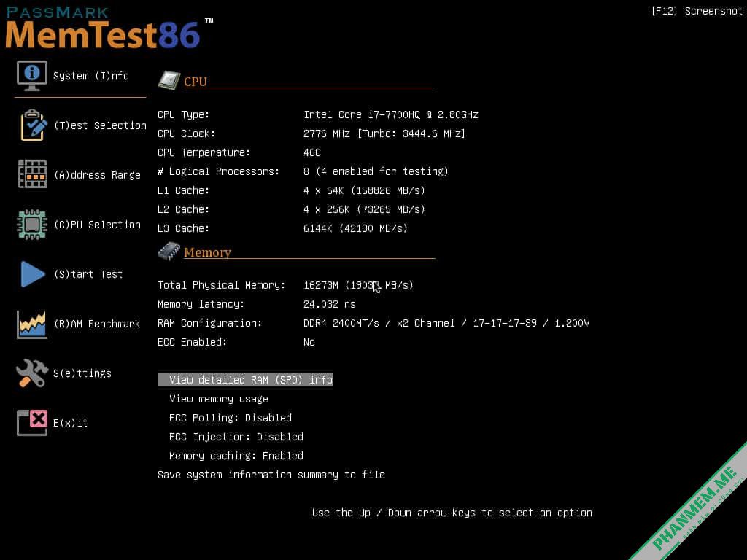Click the CPU Selection chip icon
Viewport: 747px width, 560px height.
tap(32, 225)
